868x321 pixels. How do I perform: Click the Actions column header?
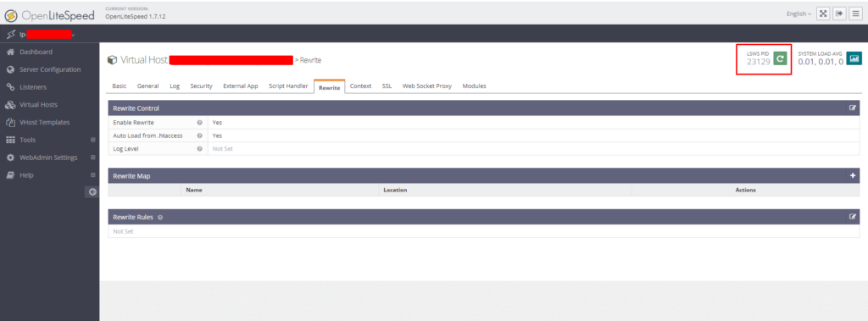pos(745,190)
